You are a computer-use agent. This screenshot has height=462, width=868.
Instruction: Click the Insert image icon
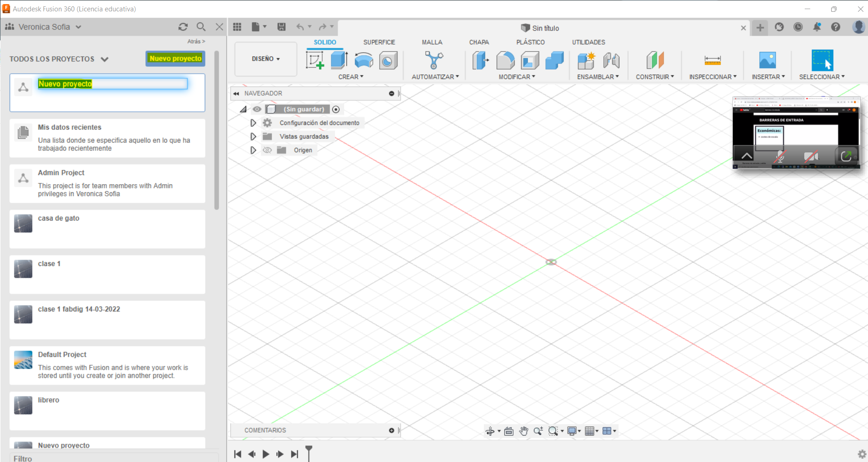[x=767, y=60]
